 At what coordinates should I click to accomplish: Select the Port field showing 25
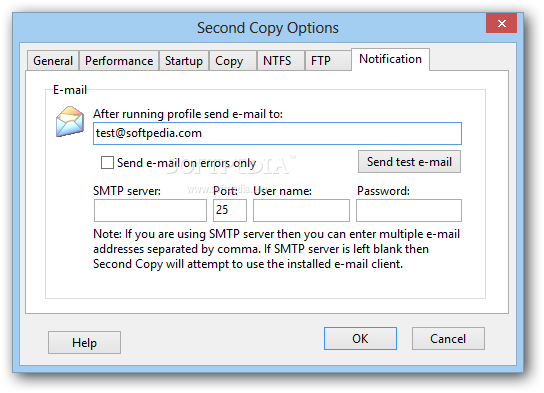click(x=230, y=210)
